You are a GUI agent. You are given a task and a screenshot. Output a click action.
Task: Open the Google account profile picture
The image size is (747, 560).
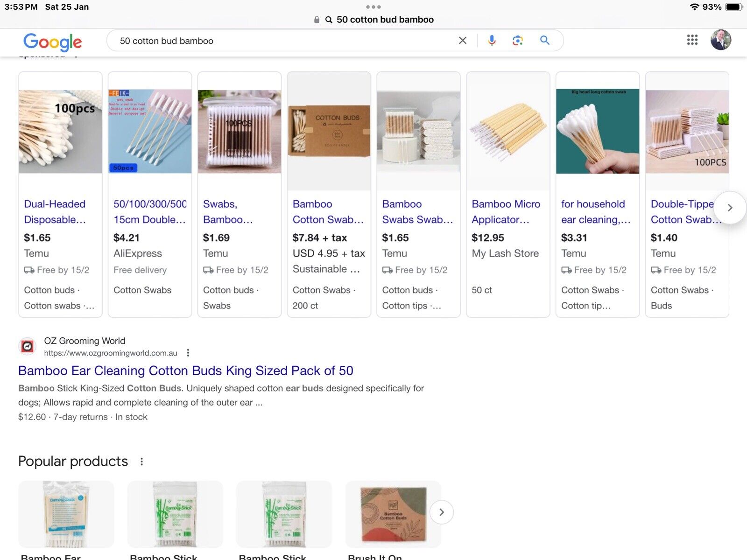[x=720, y=40]
